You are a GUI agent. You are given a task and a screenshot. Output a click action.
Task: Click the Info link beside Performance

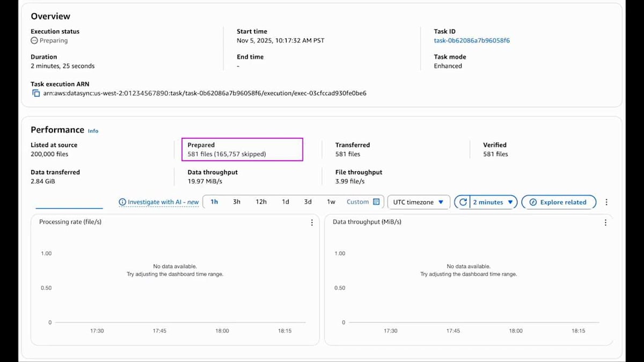(x=93, y=131)
